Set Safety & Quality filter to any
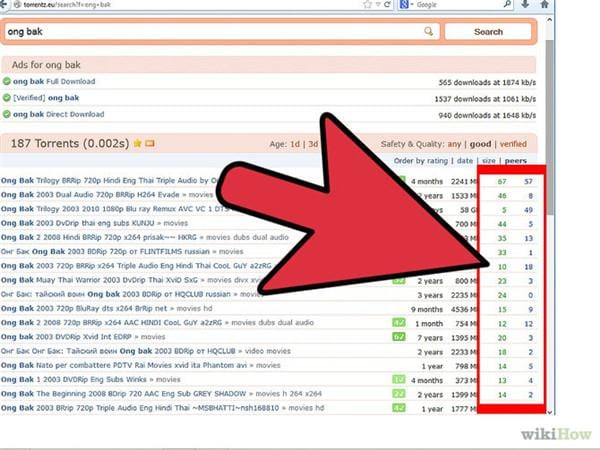 454,144
